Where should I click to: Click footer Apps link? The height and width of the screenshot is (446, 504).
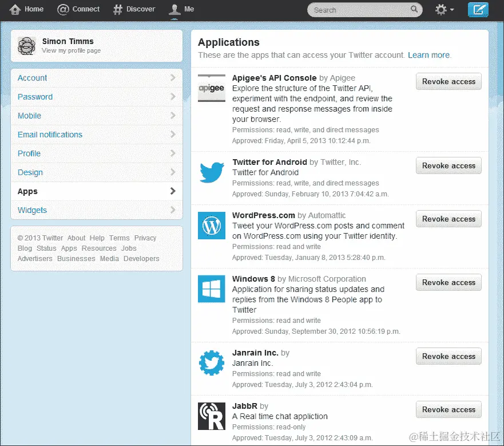click(x=69, y=248)
